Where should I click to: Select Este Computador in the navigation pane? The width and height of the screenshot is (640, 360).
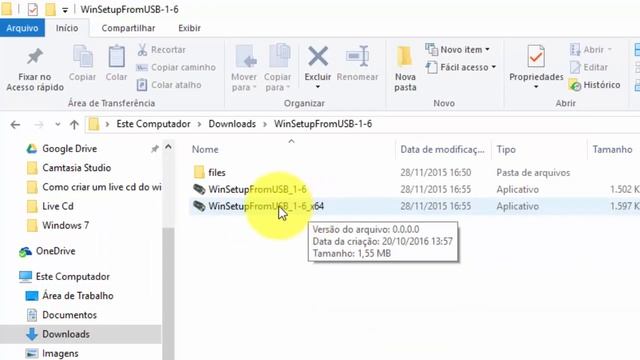(73, 277)
